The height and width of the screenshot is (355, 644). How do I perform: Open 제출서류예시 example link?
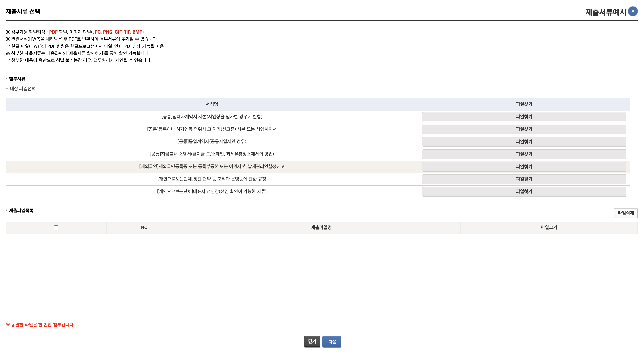(605, 12)
